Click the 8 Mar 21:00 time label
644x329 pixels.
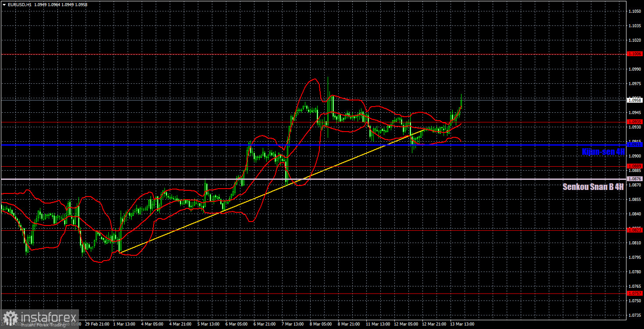[x=349, y=324]
